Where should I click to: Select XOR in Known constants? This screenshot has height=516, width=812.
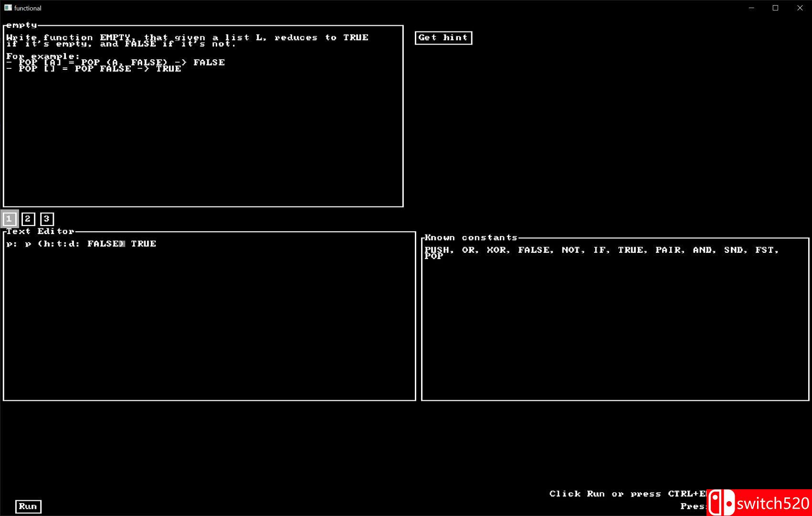[x=497, y=250]
